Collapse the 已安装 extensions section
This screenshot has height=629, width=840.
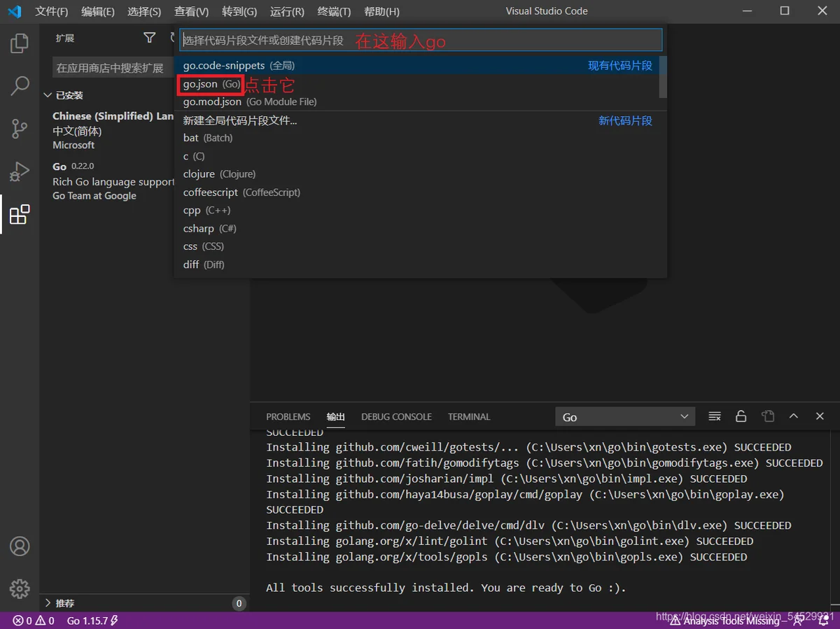(x=69, y=95)
